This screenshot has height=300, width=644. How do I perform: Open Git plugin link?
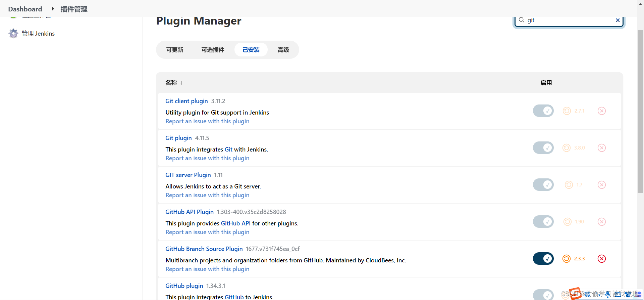tap(178, 138)
